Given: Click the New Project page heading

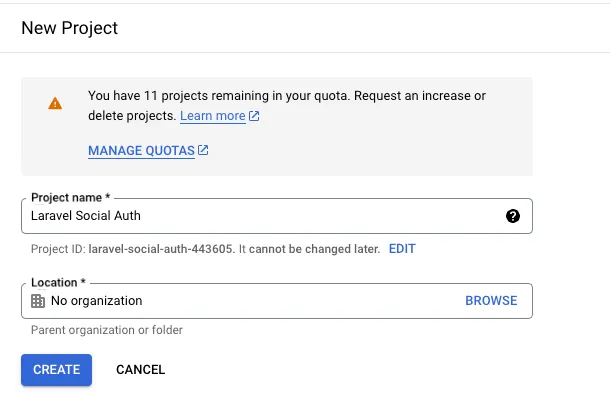Looking at the screenshot, I should click(x=70, y=28).
